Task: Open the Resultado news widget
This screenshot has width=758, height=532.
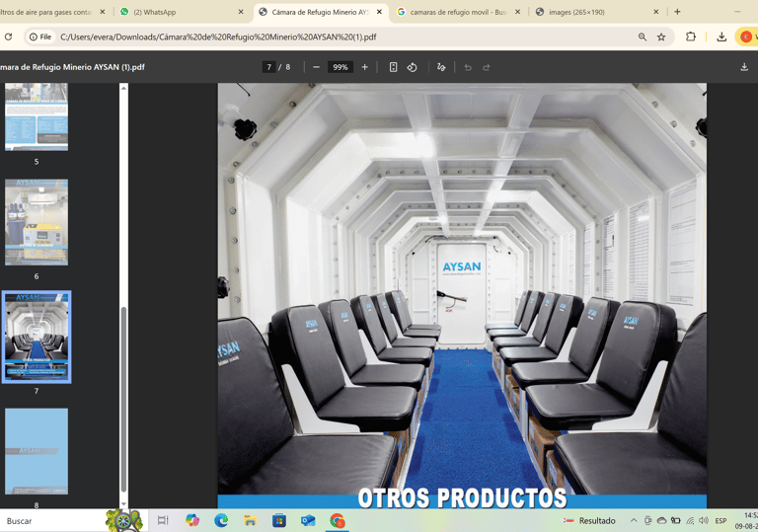Action: pyautogui.click(x=589, y=521)
